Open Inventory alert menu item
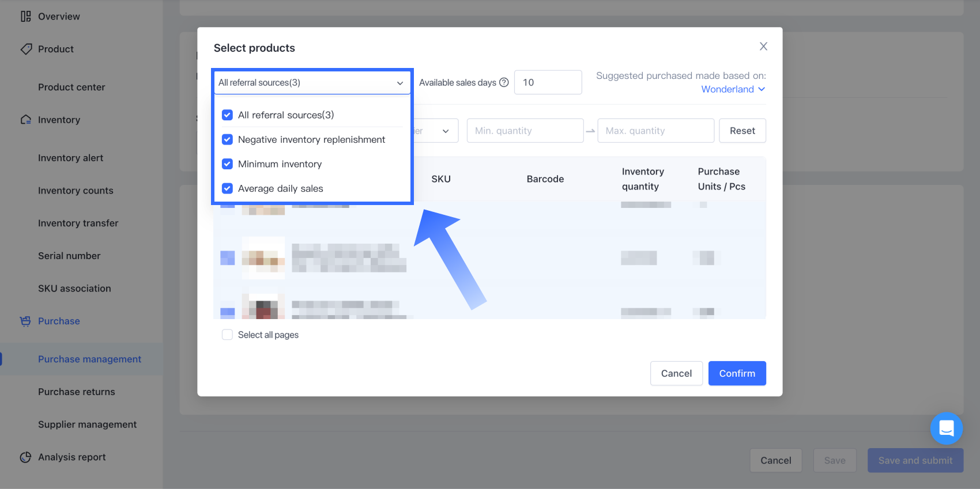The image size is (980, 489). click(70, 158)
